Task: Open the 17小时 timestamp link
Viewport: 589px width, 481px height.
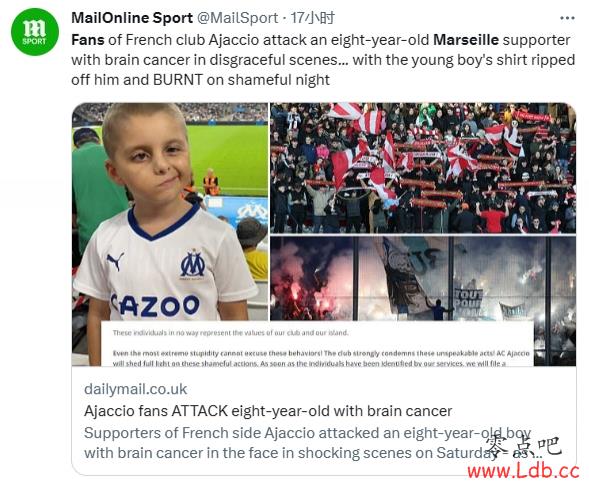Action: [313, 18]
